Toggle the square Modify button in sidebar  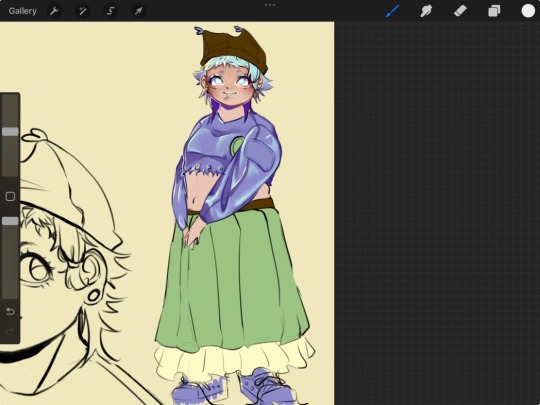pyautogui.click(x=10, y=196)
